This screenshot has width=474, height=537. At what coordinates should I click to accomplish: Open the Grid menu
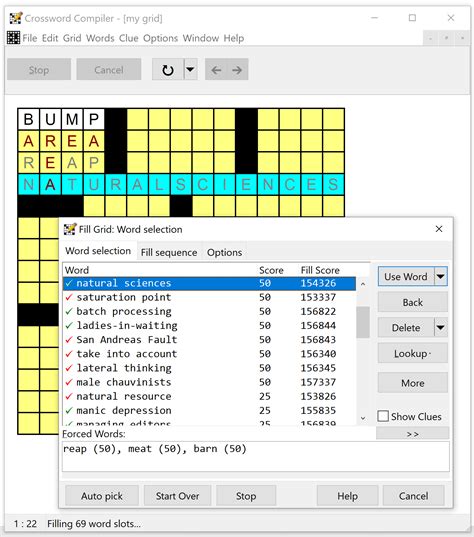click(x=72, y=38)
